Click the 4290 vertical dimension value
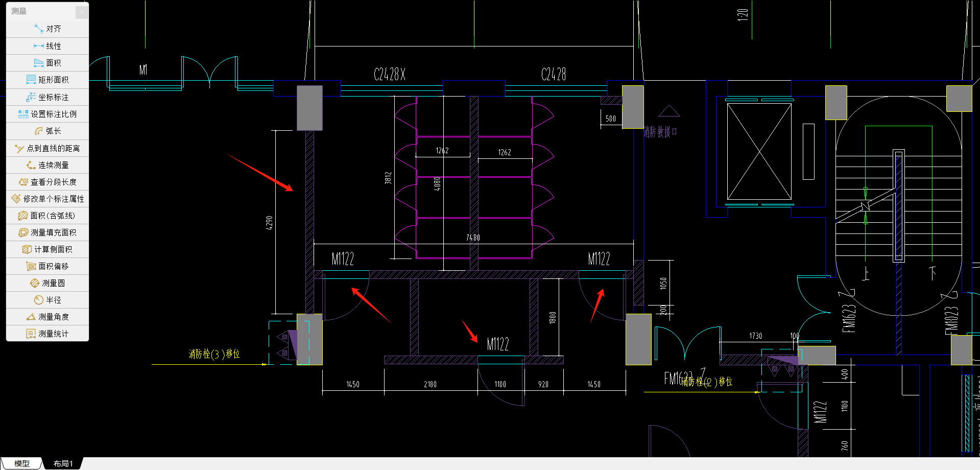This screenshot has height=470, width=980. (269, 223)
